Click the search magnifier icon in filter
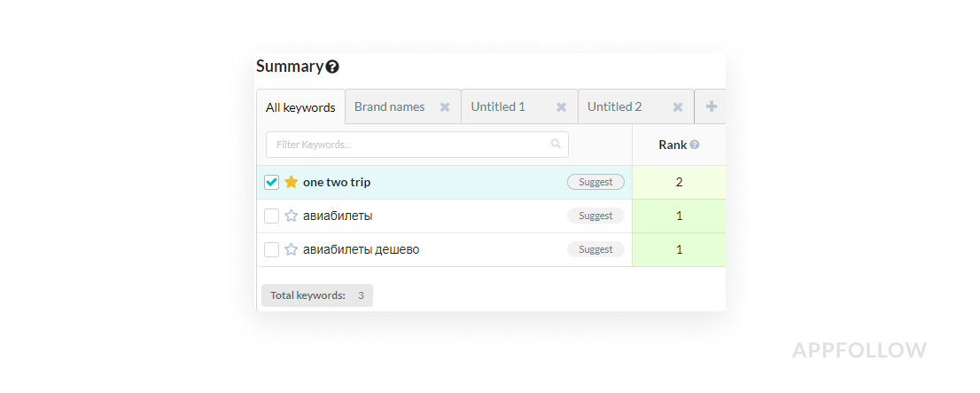 coord(556,144)
